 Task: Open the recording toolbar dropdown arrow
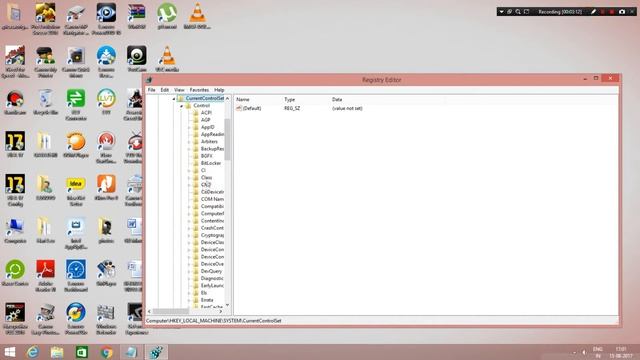click(x=501, y=12)
